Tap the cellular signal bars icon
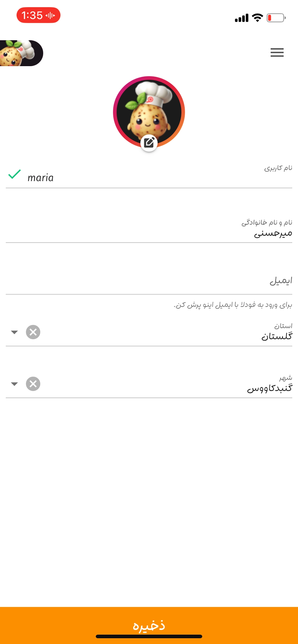The image size is (298, 644). click(242, 18)
